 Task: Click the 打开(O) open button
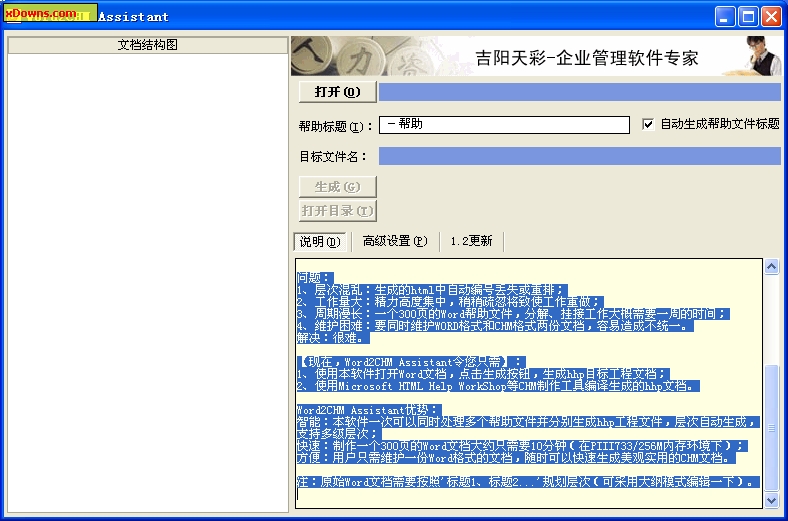click(337, 92)
